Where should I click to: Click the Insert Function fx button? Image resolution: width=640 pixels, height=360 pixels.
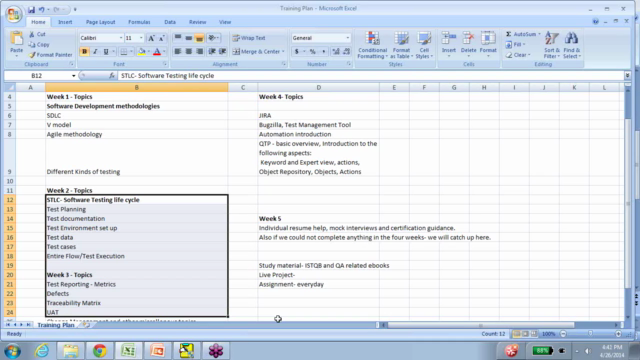coord(112,76)
